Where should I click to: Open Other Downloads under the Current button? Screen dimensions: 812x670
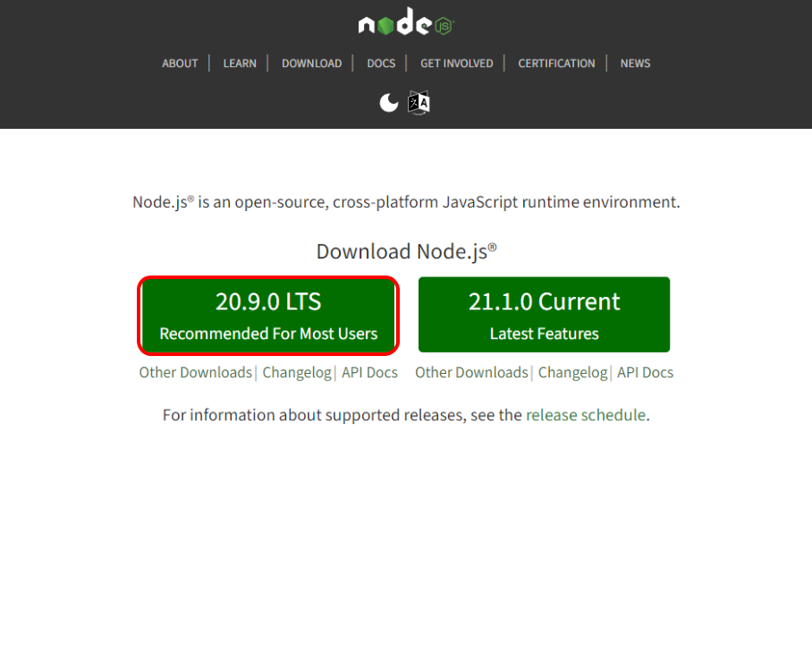[x=471, y=372]
